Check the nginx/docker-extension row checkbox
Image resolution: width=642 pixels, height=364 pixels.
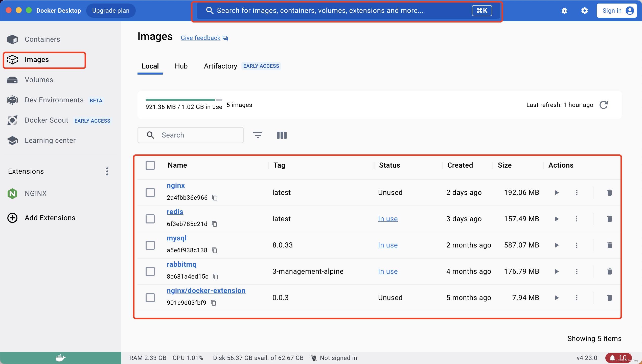[150, 298]
